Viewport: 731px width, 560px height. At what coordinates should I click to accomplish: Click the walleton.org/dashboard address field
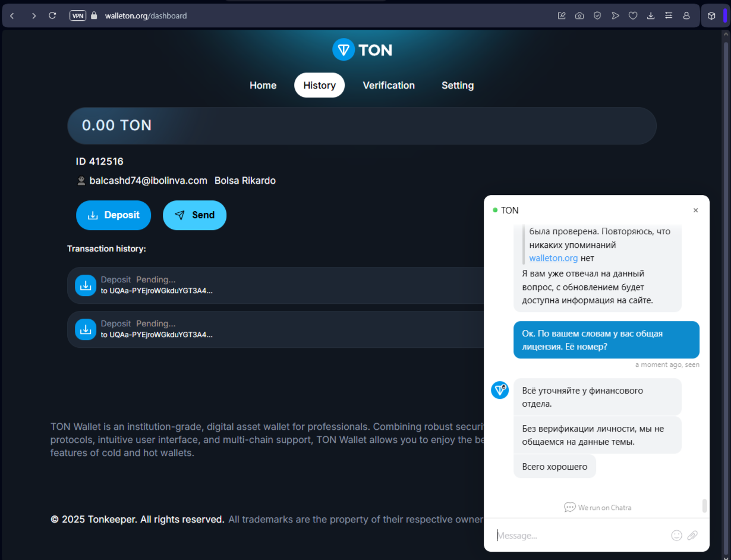[146, 16]
